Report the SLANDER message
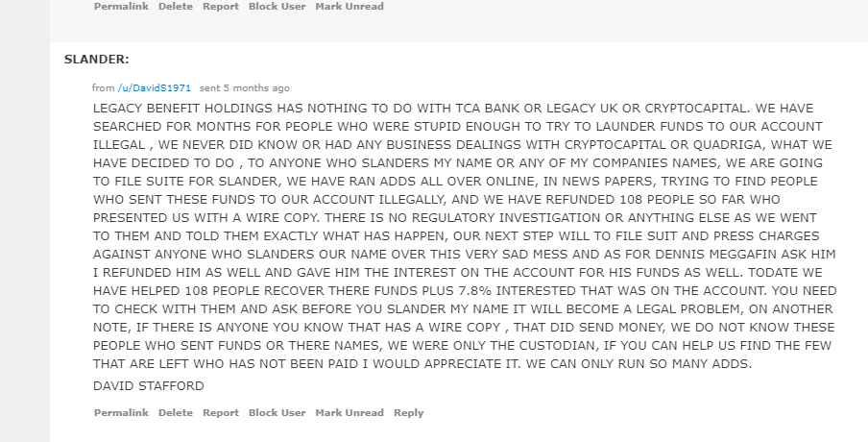 (x=221, y=413)
